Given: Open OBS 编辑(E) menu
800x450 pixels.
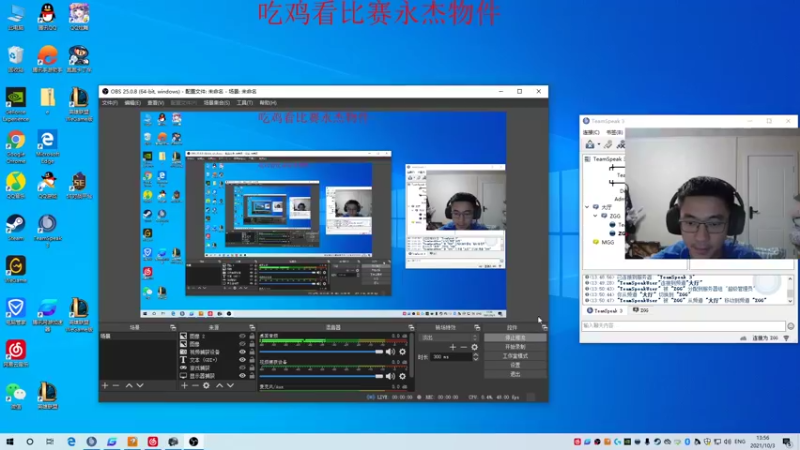Looking at the screenshot, I should point(132,103).
